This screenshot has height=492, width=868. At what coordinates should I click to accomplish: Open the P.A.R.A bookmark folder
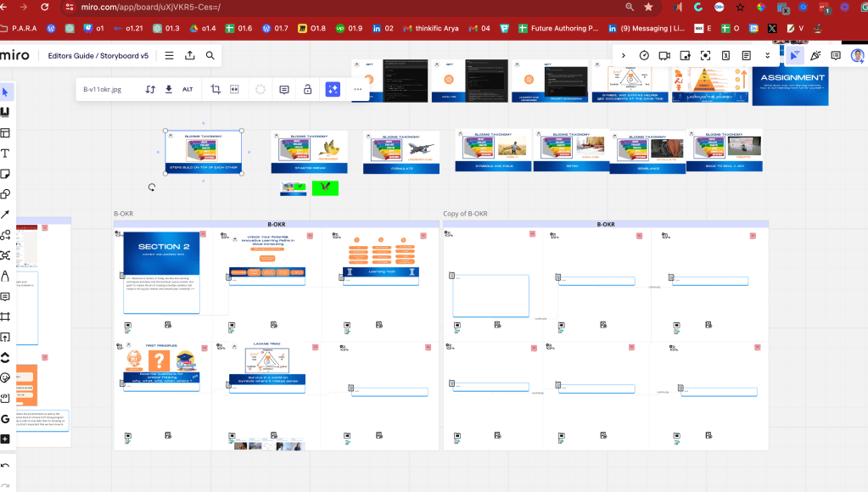click(x=19, y=28)
